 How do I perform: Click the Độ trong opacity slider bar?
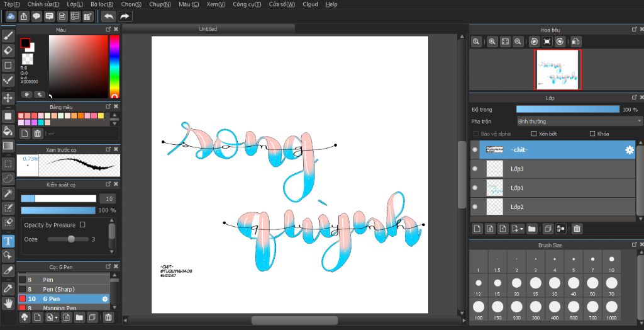coord(568,110)
